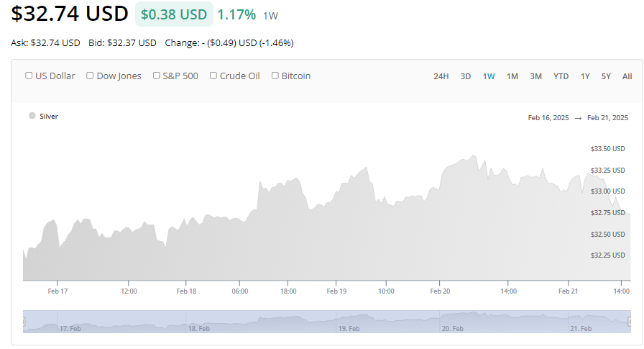
Task: Click the $0.38 USD change badge
Action: point(174,14)
